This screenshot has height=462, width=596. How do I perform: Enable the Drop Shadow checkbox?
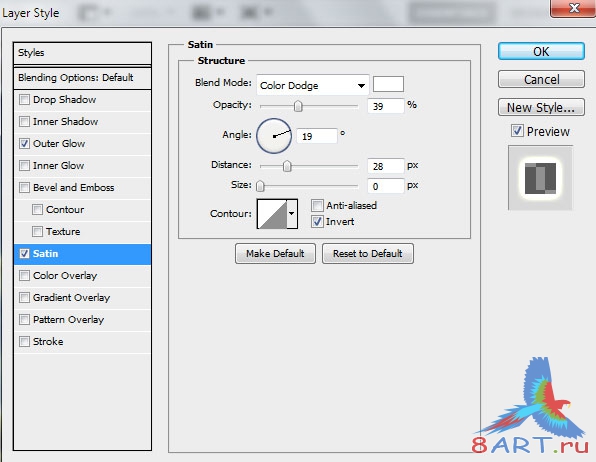click(24, 100)
